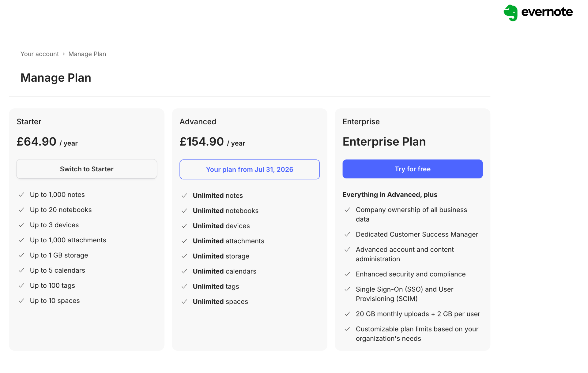Click checkmark beside Up to 1,000 attachments
This screenshot has width=588, height=373.
[21, 240]
